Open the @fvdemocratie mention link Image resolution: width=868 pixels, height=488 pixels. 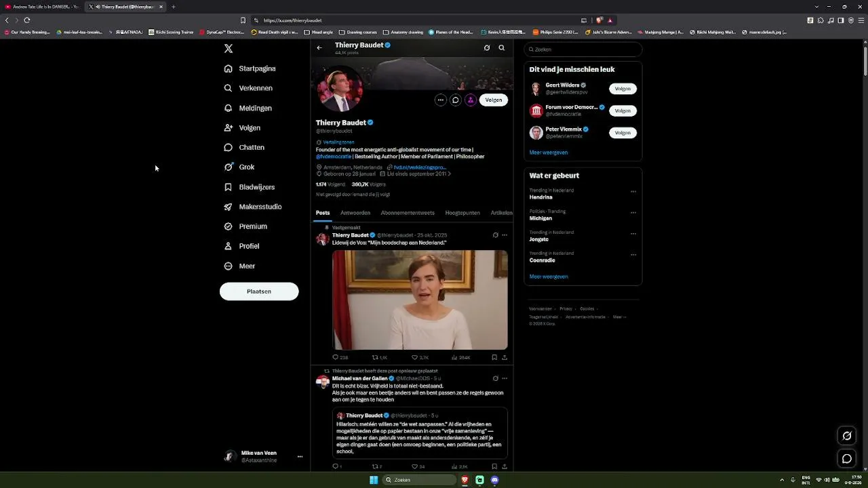coord(334,157)
